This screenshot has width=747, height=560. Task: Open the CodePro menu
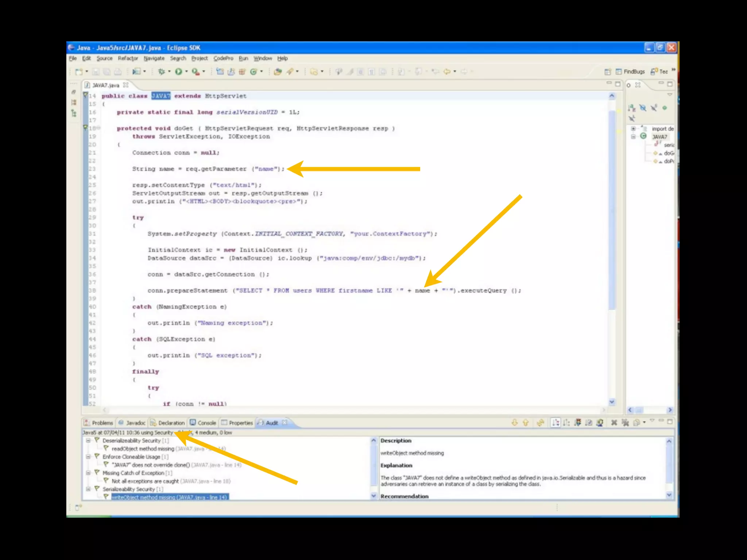223,58
